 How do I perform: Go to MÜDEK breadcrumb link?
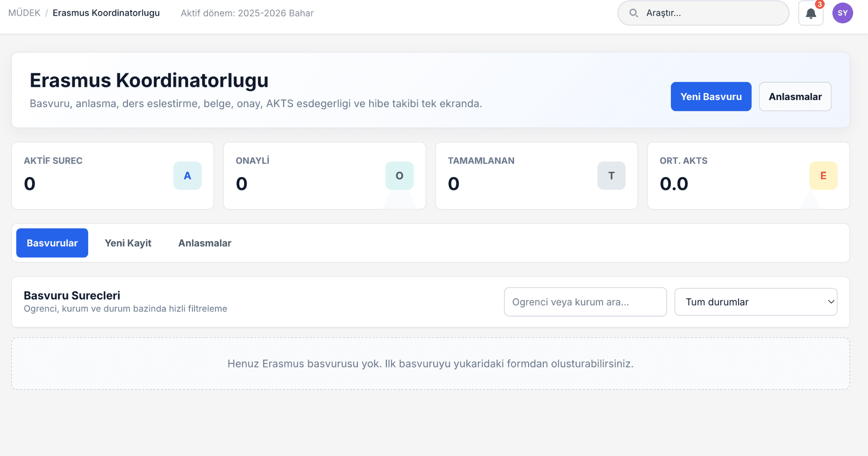(24, 13)
